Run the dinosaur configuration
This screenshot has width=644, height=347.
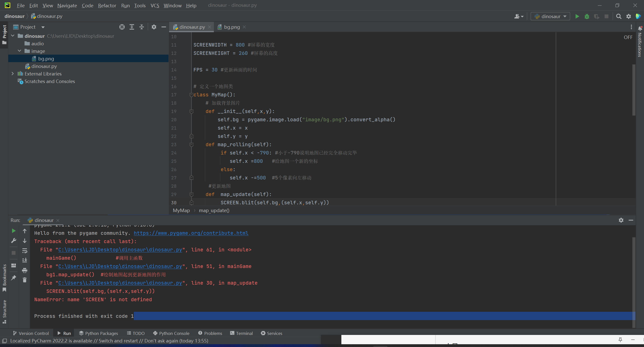tap(577, 16)
